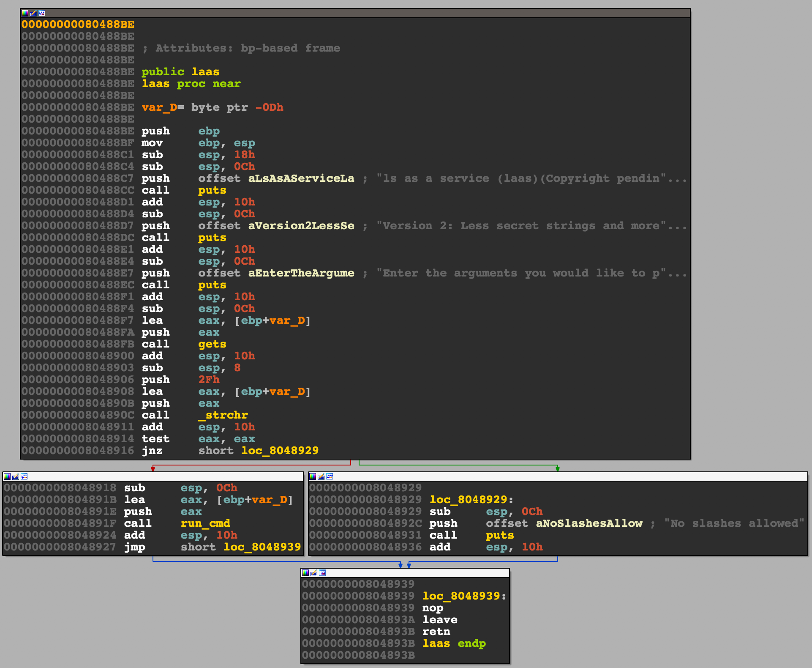
Task: Click 'Version 2: Less secret strings' comment
Action: (531, 226)
